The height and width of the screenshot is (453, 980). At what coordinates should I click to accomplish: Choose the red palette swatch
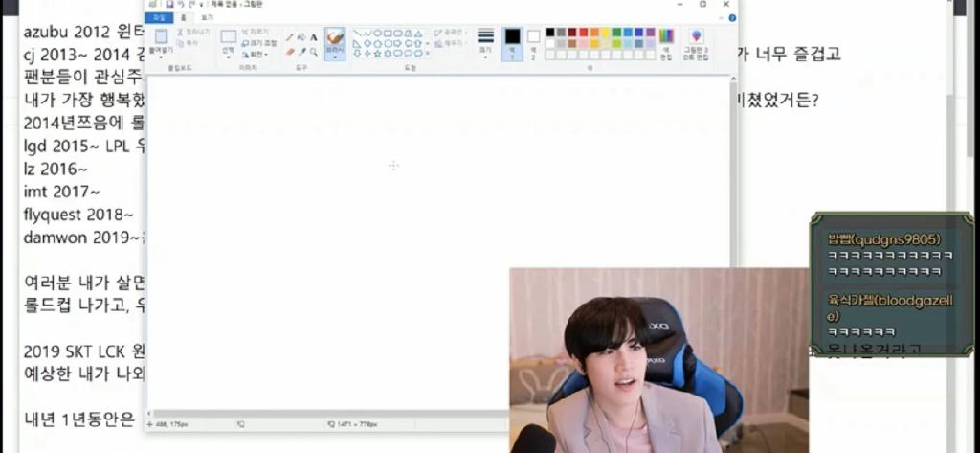(x=584, y=32)
